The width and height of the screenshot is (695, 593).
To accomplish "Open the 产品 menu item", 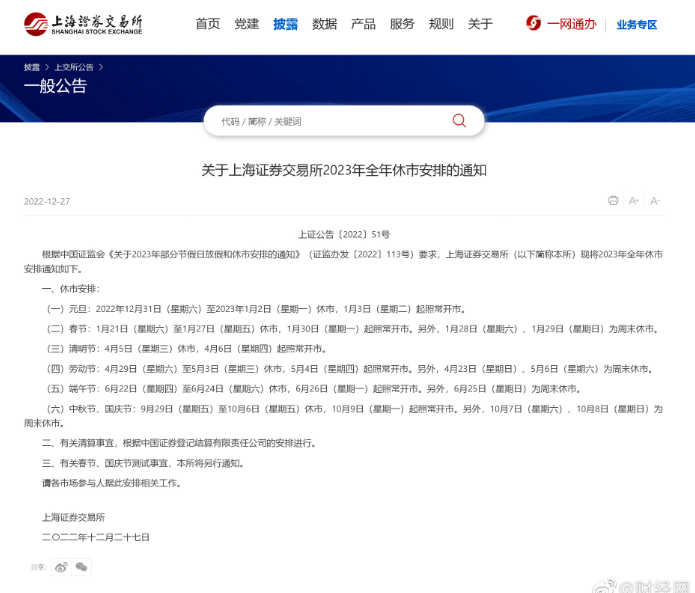I will click(363, 24).
